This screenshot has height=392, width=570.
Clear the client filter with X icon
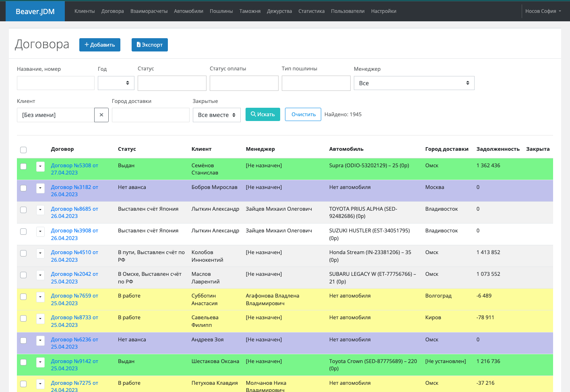pyautogui.click(x=101, y=115)
